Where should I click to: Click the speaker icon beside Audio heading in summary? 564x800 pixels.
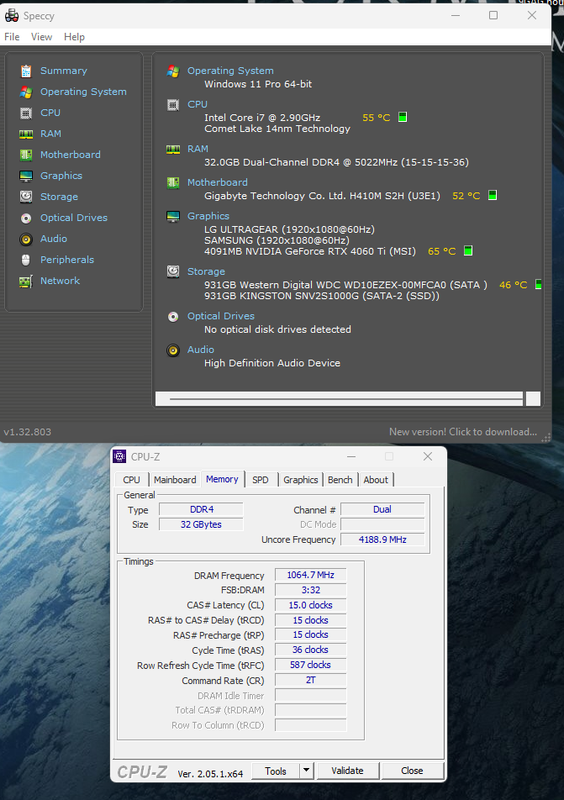[173, 351]
